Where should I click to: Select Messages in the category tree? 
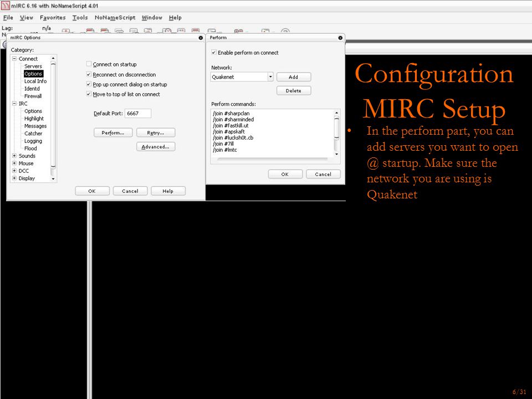(x=35, y=126)
